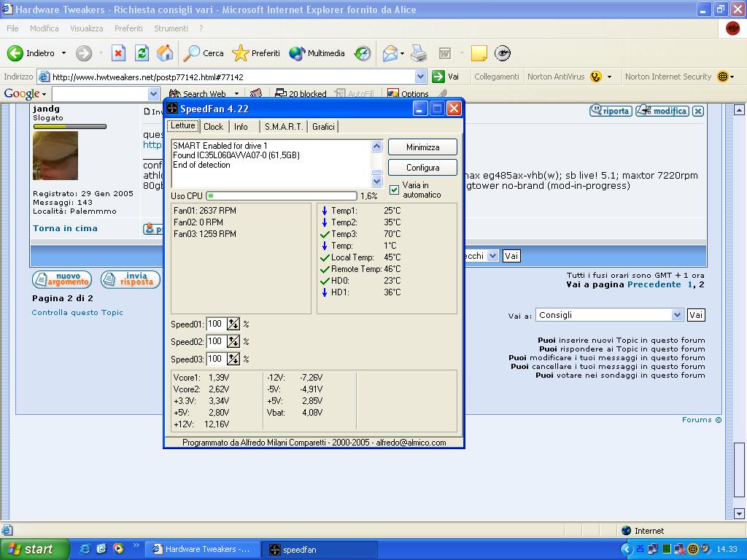Click Hardware Tweakers taskbar button

pyautogui.click(x=204, y=550)
